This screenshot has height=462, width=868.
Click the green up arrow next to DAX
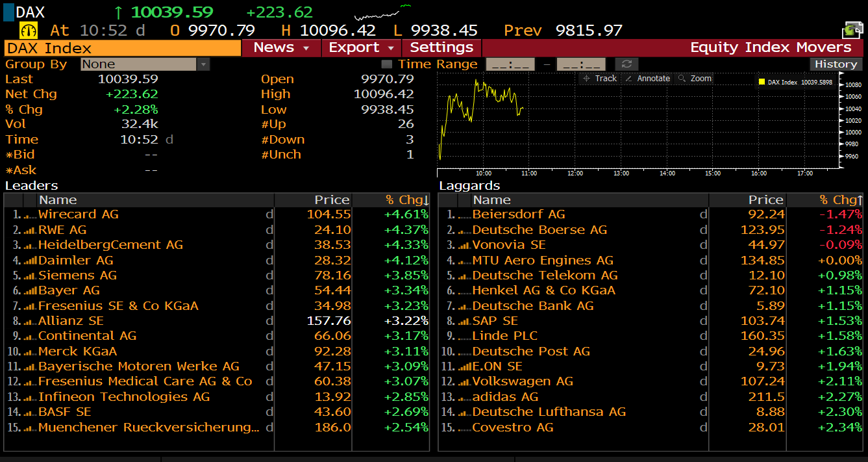click(x=118, y=12)
